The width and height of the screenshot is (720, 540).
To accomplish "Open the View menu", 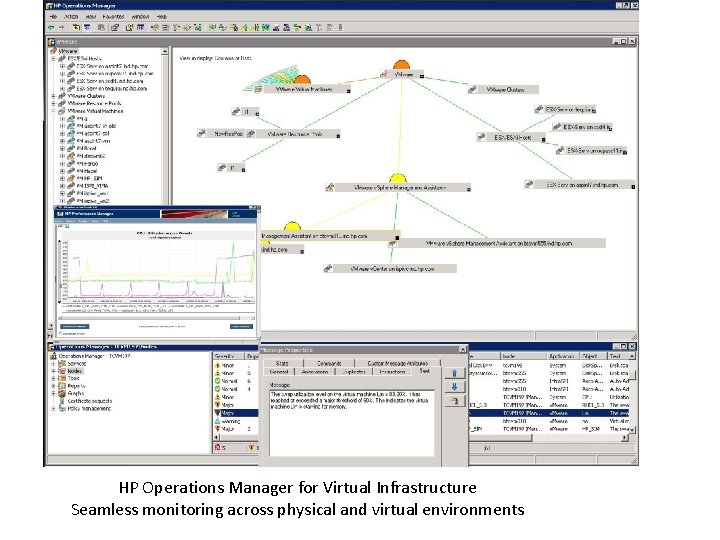I will coord(91,17).
